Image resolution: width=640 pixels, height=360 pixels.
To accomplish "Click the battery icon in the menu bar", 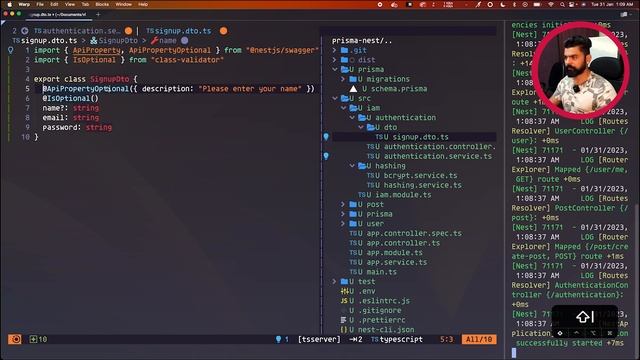I will pos(537,4).
